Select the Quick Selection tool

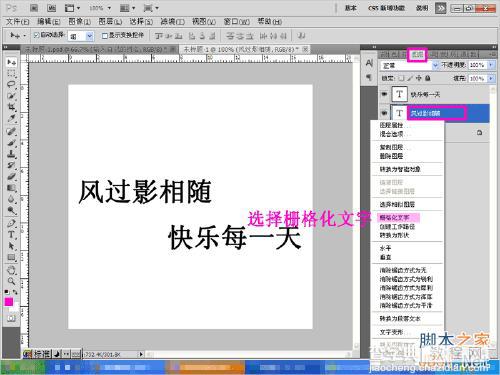(11, 96)
